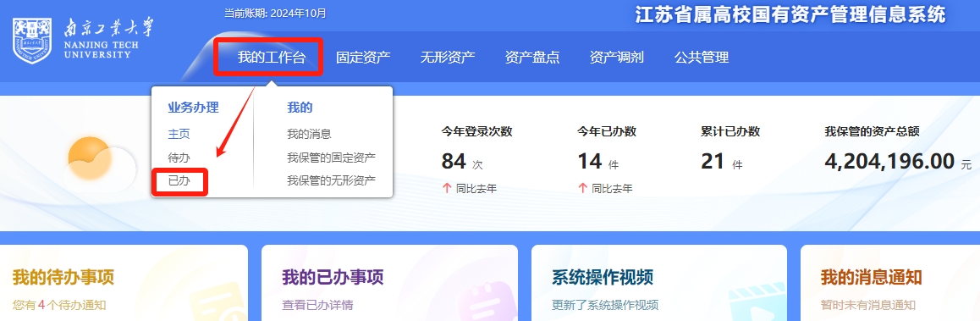Open the 我的消息通知 card

pos(890,283)
